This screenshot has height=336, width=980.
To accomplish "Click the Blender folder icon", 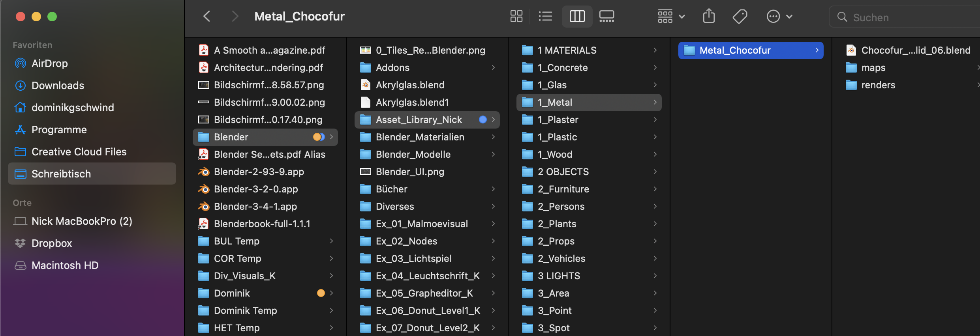I will (x=204, y=137).
